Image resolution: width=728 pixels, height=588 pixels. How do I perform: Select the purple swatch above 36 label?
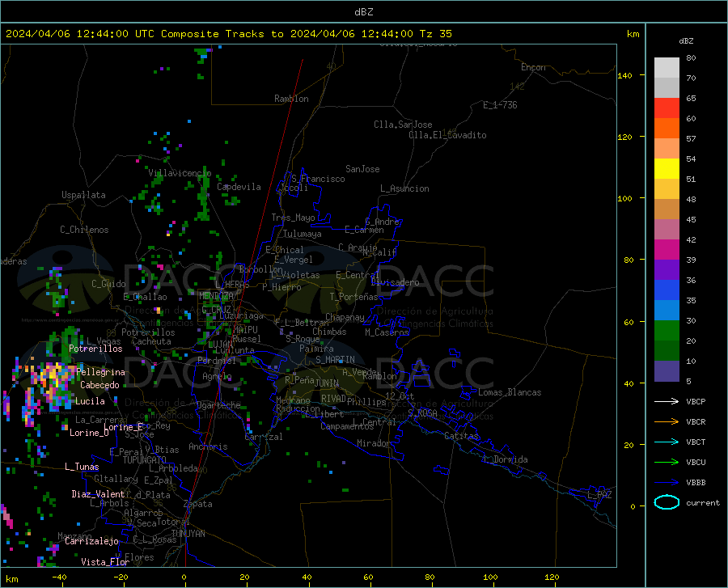click(x=667, y=270)
